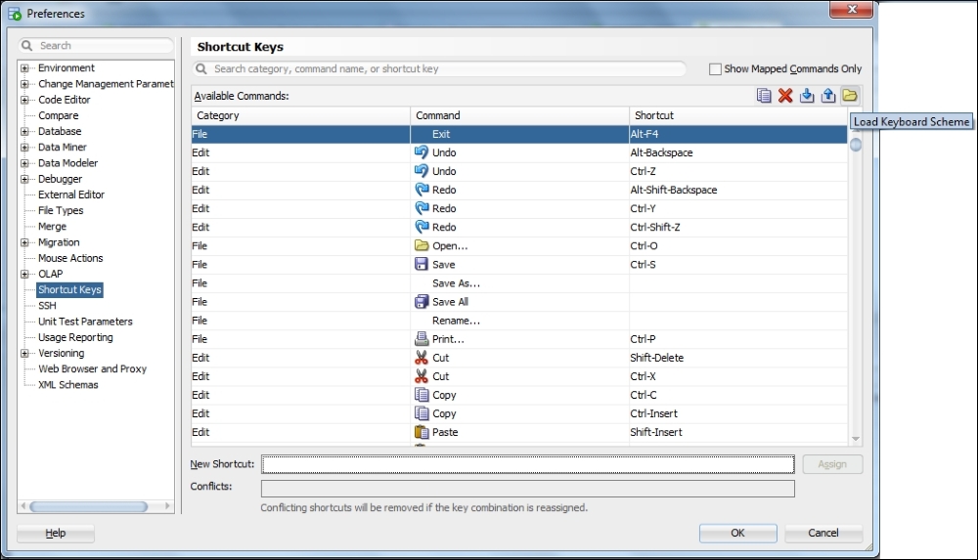Viewport: 978px width, 560px height.
Task: Click the right arrow of tree horizontal scrollbar
Action: point(167,506)
